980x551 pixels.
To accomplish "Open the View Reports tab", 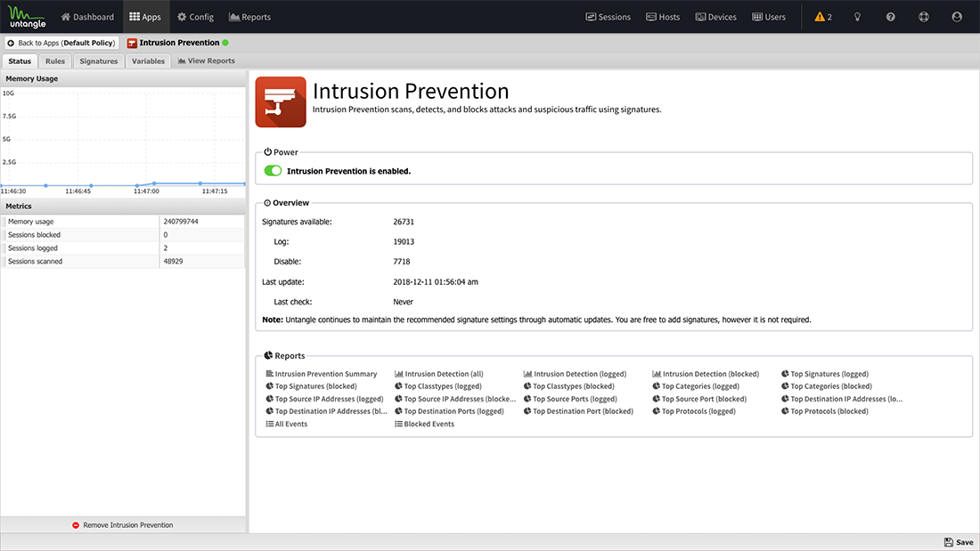I will [207, 61].
